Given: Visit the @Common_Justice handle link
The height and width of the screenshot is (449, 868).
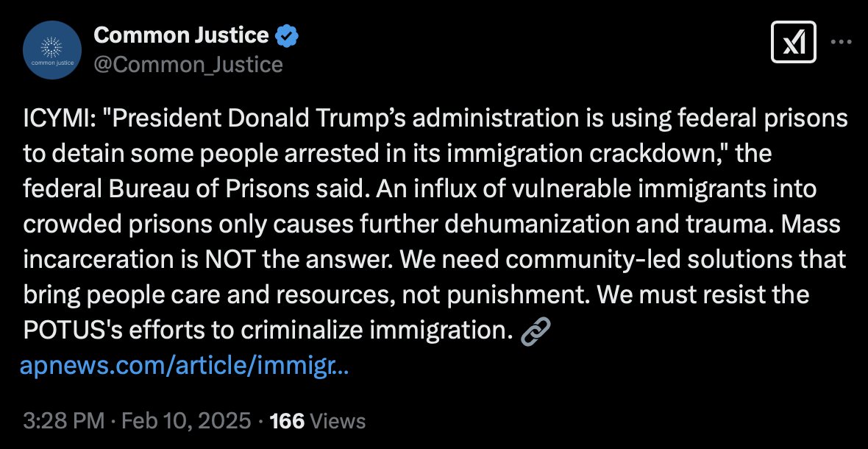Looking at the screenshot, I should pyautogui.click(x=188, y=65).
